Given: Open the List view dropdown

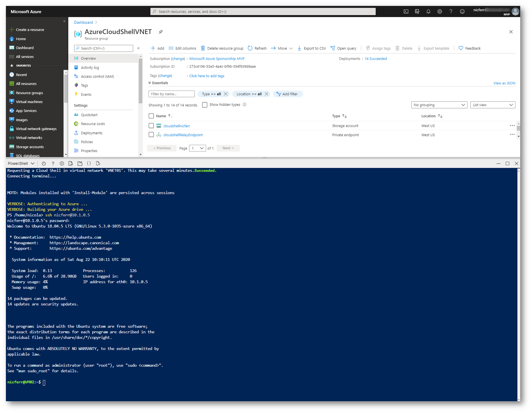Looking at the screenshot, I should pos(493,105).
